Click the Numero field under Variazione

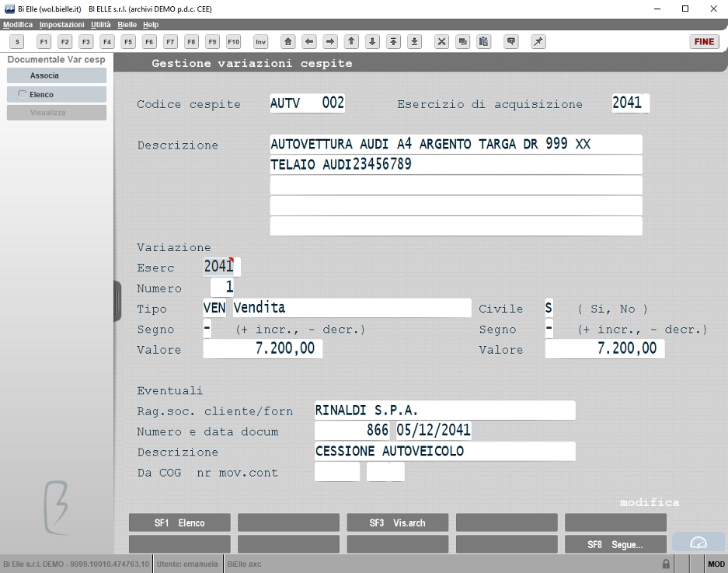[222, 287]
